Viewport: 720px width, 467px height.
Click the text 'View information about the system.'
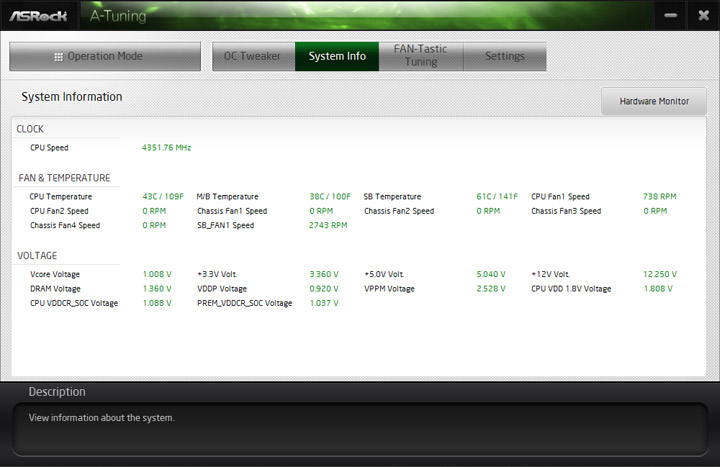coord(101,418)
